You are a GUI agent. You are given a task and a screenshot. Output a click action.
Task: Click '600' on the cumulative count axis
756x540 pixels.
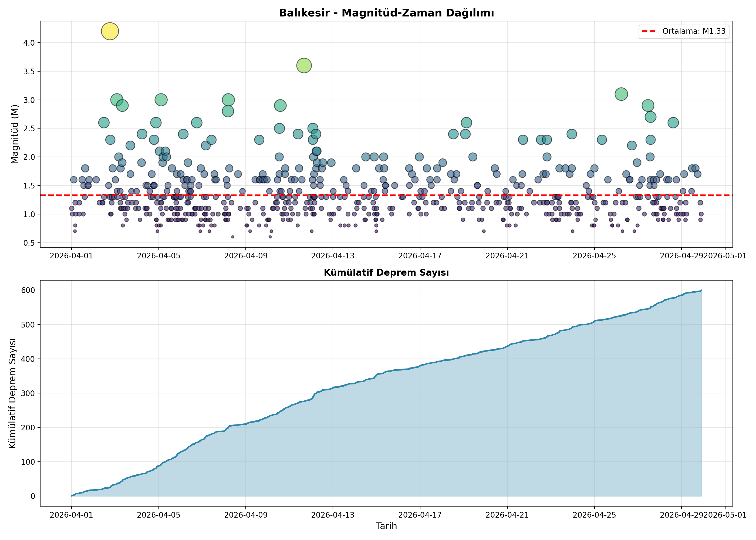28,290
